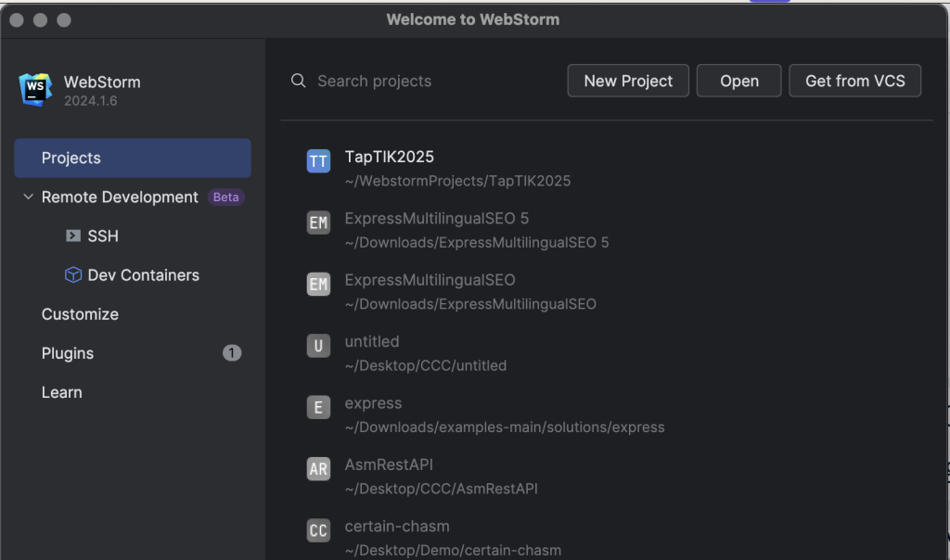Image resolution: width=950 pixels, height=560 pixels.
Task: Click the SSH terminal icon
Action: (73, 236)
